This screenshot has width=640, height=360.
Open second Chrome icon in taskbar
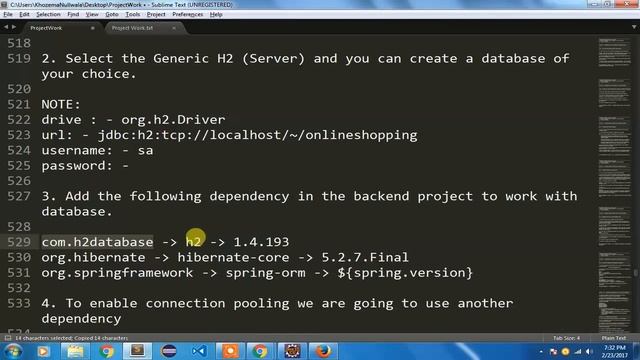(x=260, y=351)
